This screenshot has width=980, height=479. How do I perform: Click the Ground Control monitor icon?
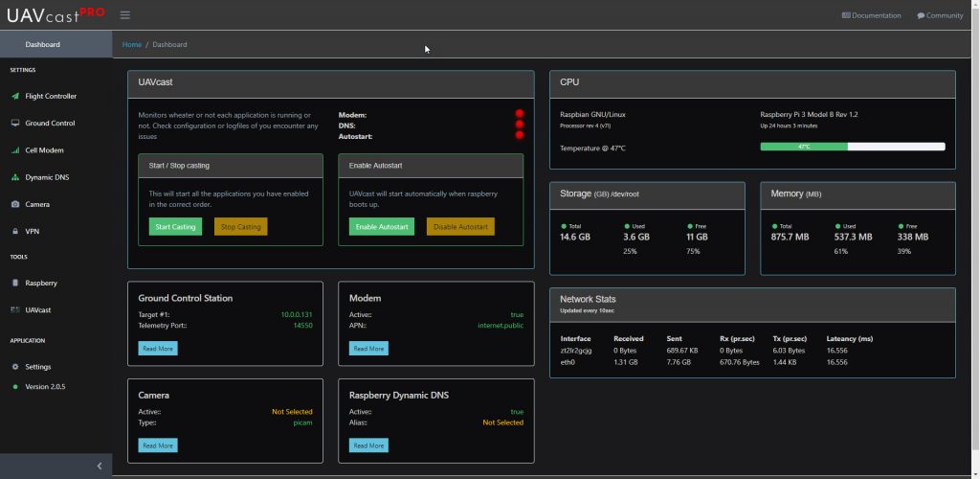click(15, 124)
